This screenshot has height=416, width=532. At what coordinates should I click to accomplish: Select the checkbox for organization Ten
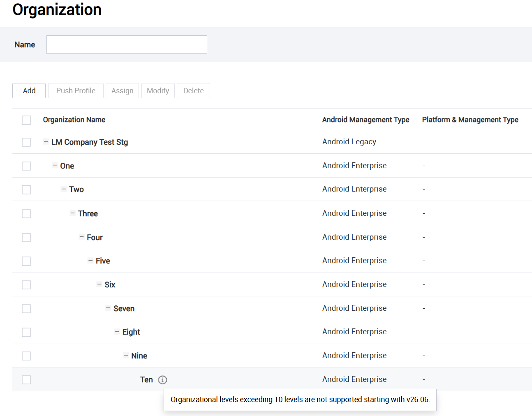pos(26,380)
